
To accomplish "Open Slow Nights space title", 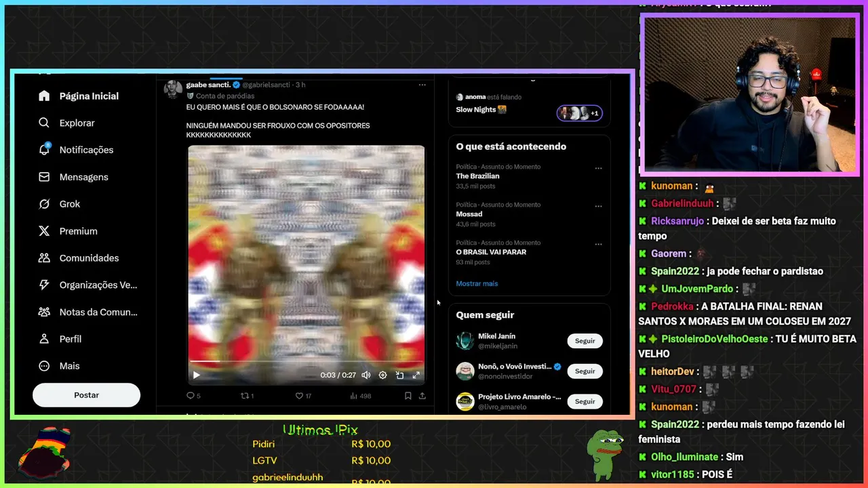I will click(x=477, y=110).
